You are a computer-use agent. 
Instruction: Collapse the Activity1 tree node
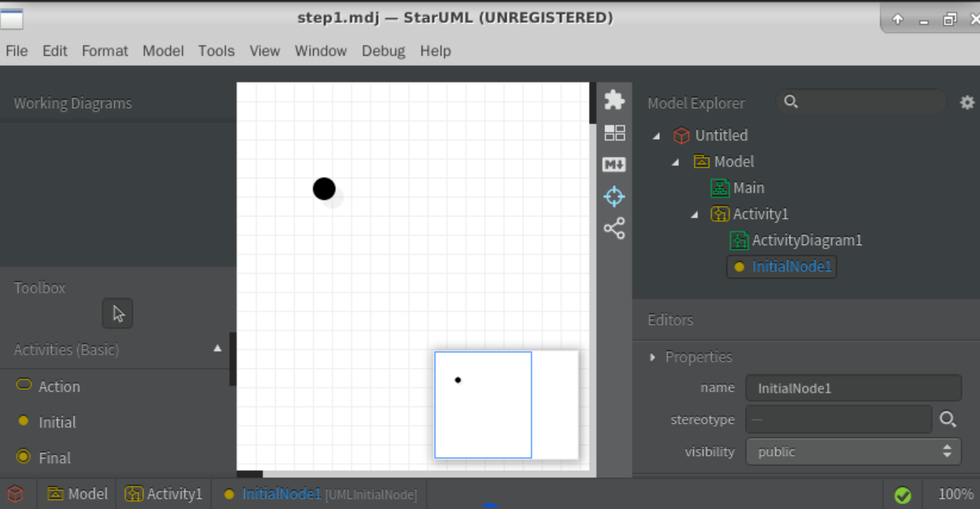coord(695,214)
